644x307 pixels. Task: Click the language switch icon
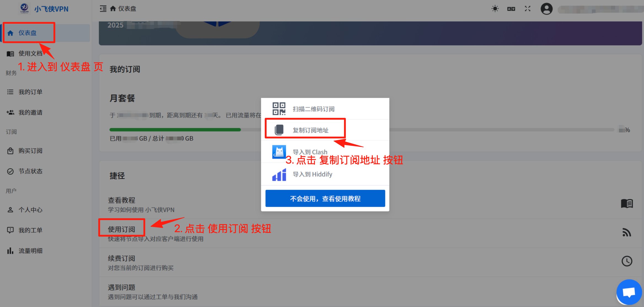pos(511,9)
